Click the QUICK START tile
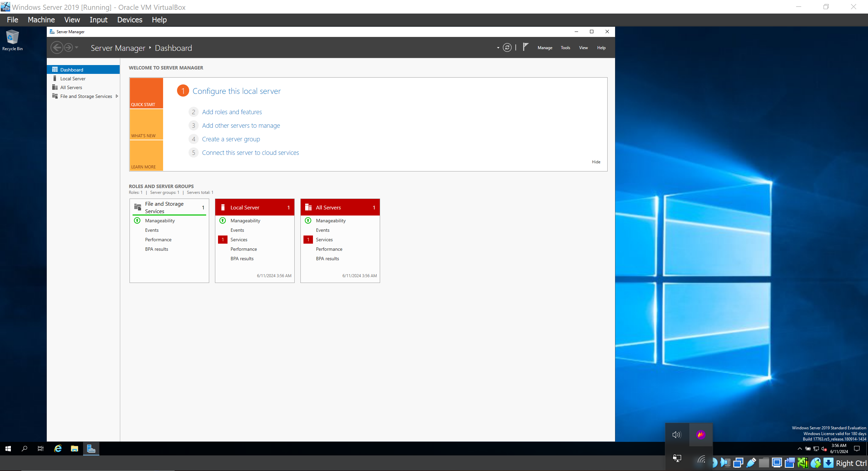Image resolution: width=868 pixels, height=471 pixels. 146,93
